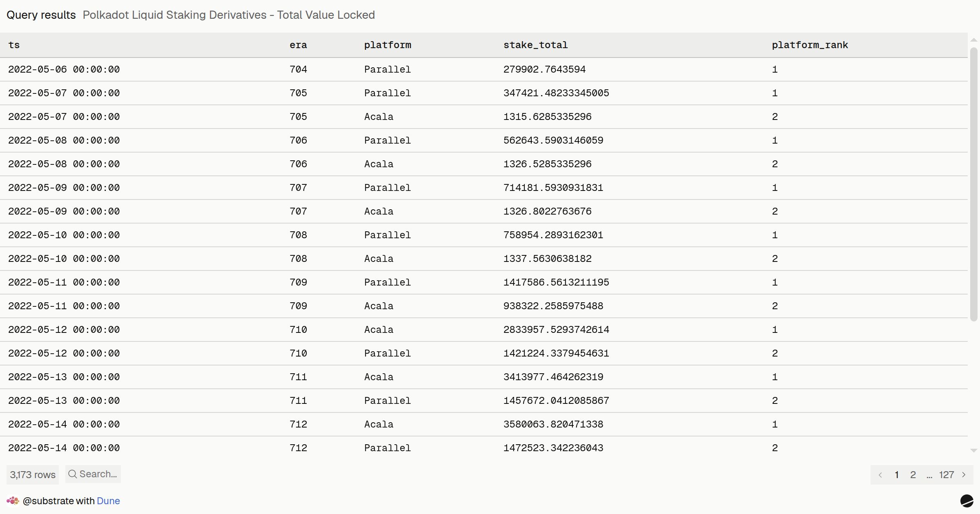Viewport: 980px width, 514px height.
Task: Select cell 714181.5930931831
Action: [x=553, y=188]
